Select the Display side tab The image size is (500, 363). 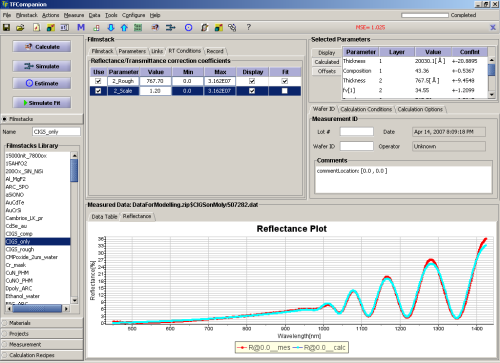pos(326,53)
